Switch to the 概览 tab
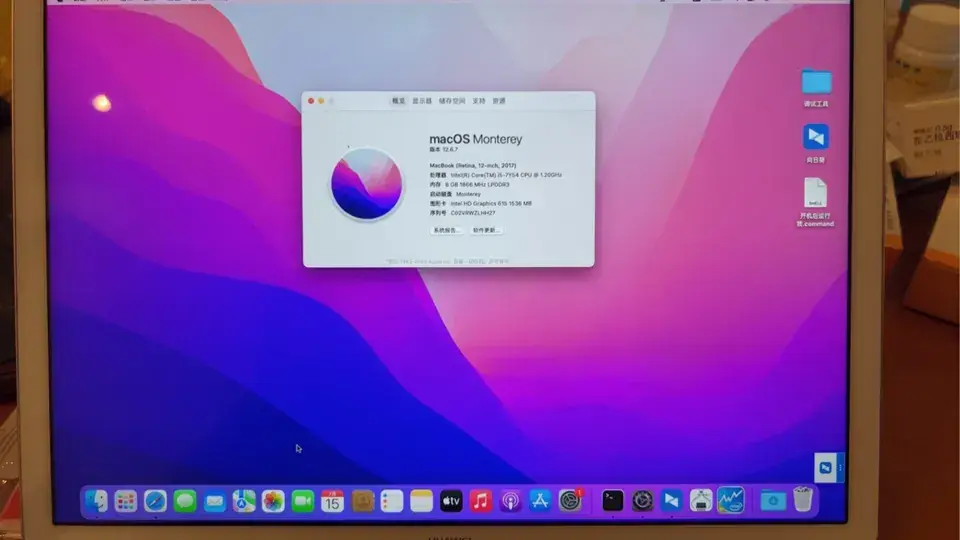This screenshot has width=960, height=540. (399, 101)
